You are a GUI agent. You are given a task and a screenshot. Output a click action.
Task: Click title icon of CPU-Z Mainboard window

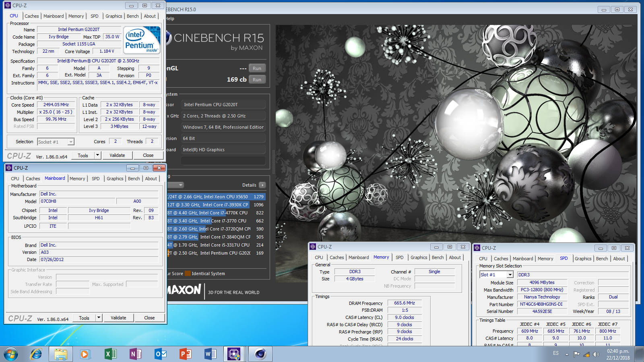coord(9,168)
